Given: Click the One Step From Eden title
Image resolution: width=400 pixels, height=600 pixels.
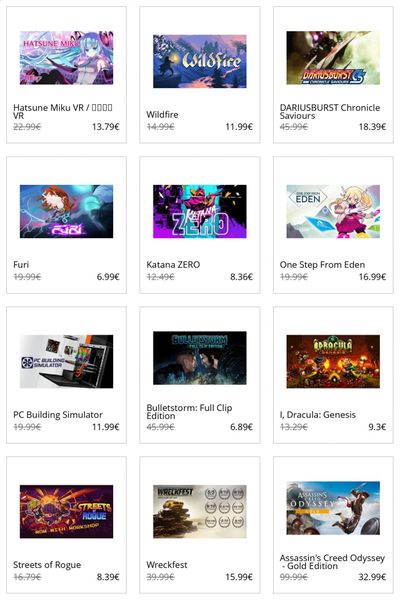Looking at the screenshot, I should (322, 264).
